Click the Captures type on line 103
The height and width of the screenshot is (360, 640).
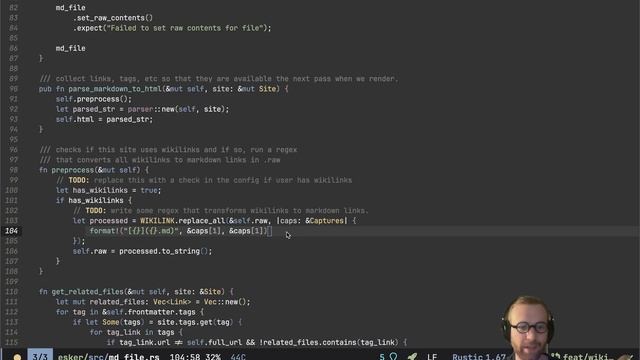pyautogui.click(x=327, y=221)
